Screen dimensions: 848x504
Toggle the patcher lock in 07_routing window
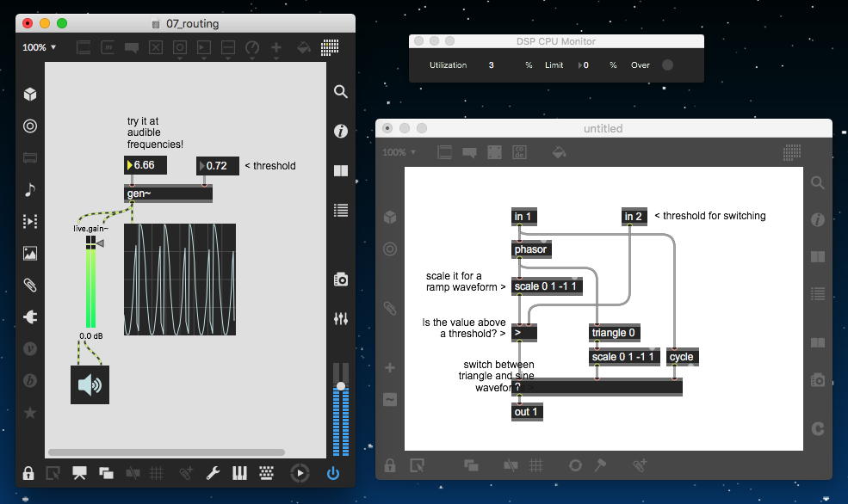click(28, 473)
